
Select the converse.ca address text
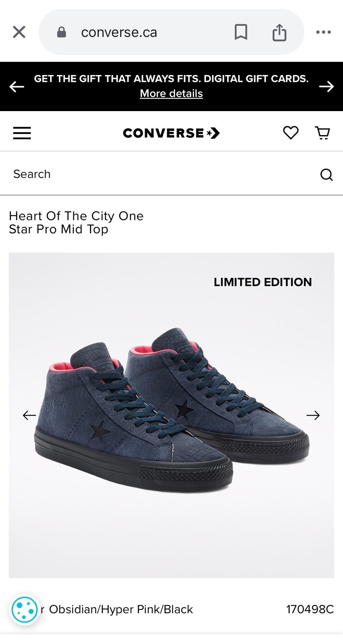[119, 33]
